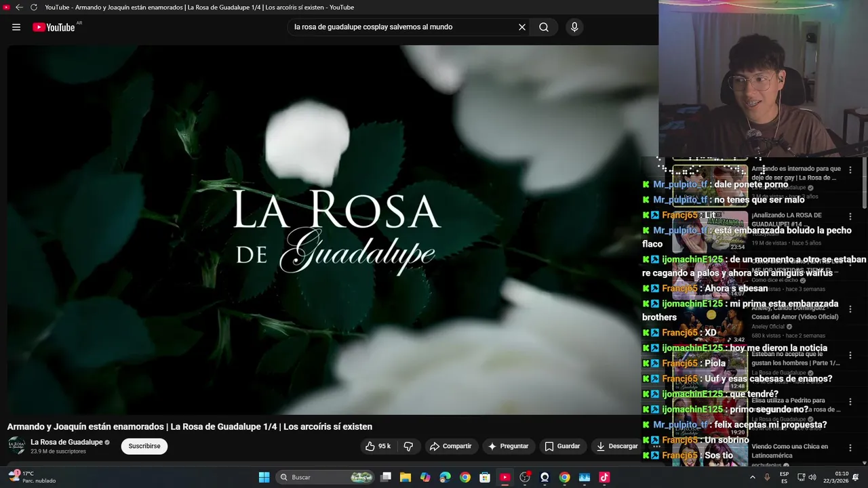The image size is (868, 488).
Task: Show hidden system tray icons
Action: coord(752,477)
